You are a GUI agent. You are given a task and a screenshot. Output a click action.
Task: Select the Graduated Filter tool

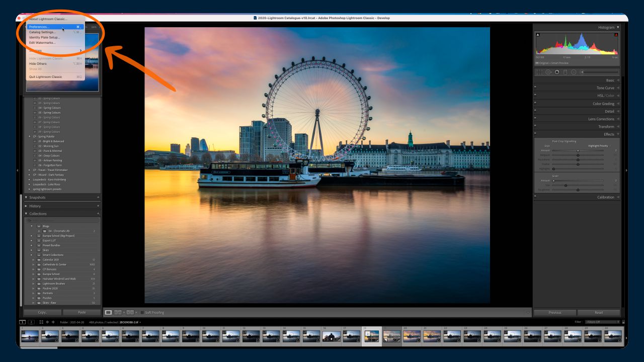[565, 72]
